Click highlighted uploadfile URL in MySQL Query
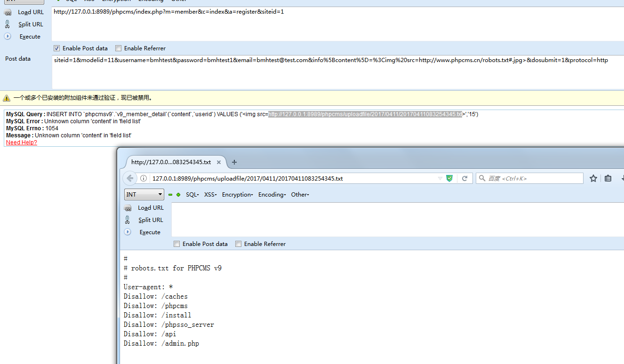Viewport: 624px width, 364px height. click(x=365, y=114)
